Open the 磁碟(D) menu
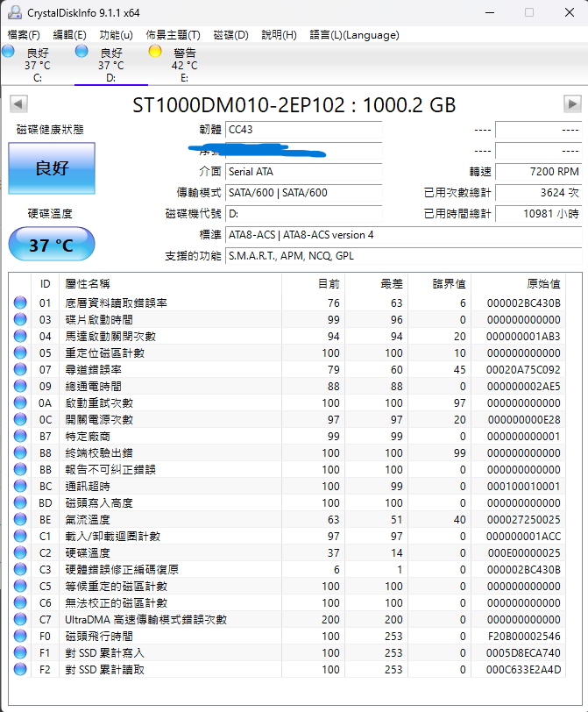The width and height of the screenshot is (588, 712). click(x=231, y=35)
